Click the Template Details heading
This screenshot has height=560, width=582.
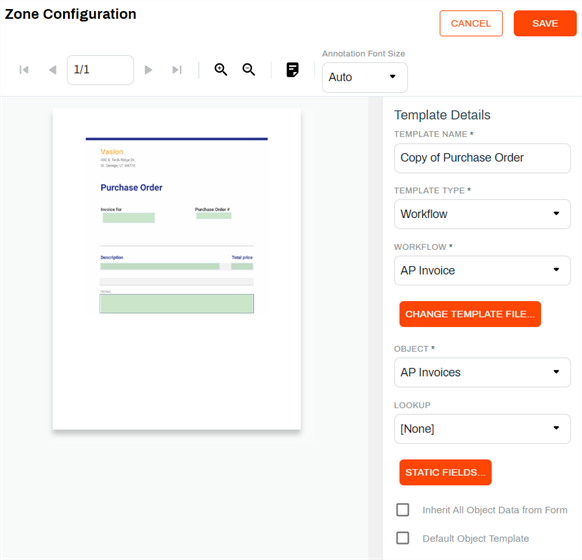click(442, 115)
